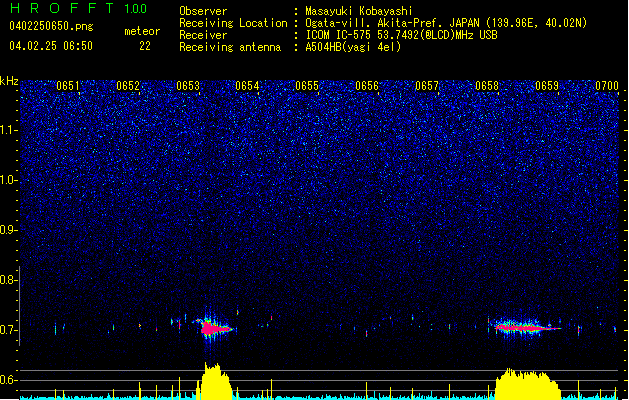Click the kHz axis unit label
The width and height of the screenshot is (629, 400).
coord(9,81)
